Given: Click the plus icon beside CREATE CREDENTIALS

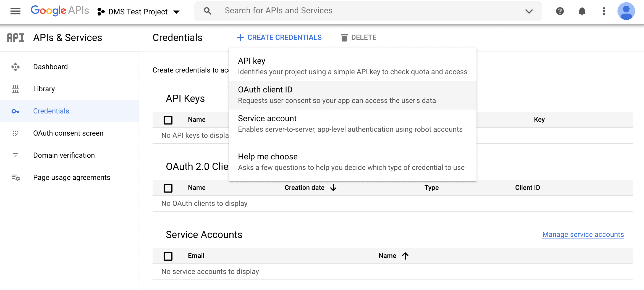Looking at the screenshot, I should [x=240, y=38].
